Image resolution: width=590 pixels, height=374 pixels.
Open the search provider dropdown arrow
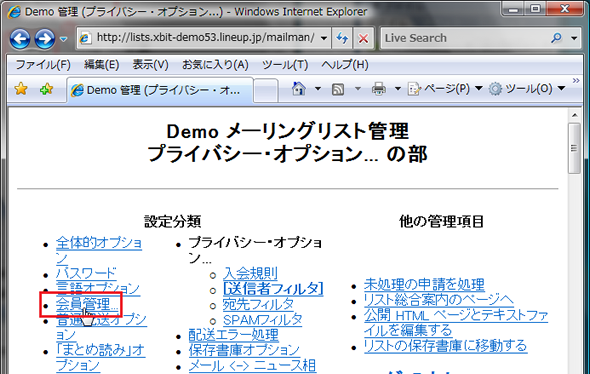click(574, 38)
